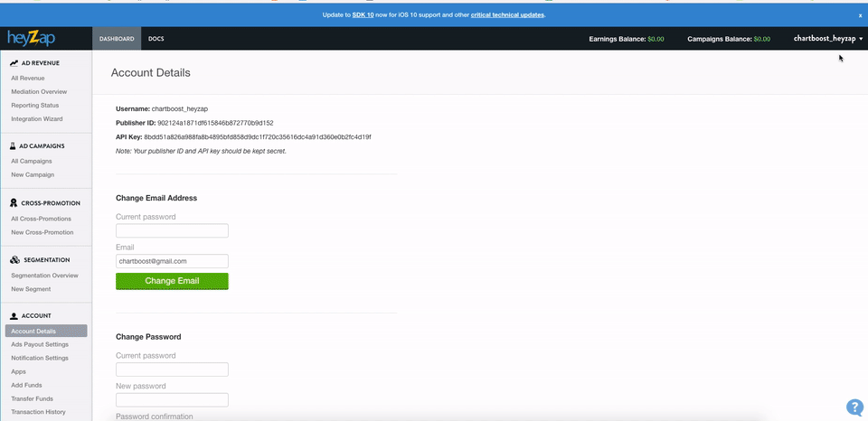Focus Current password field under Change Email Address
This screenshot has height=421, width=868.
[x=172, y=230]
